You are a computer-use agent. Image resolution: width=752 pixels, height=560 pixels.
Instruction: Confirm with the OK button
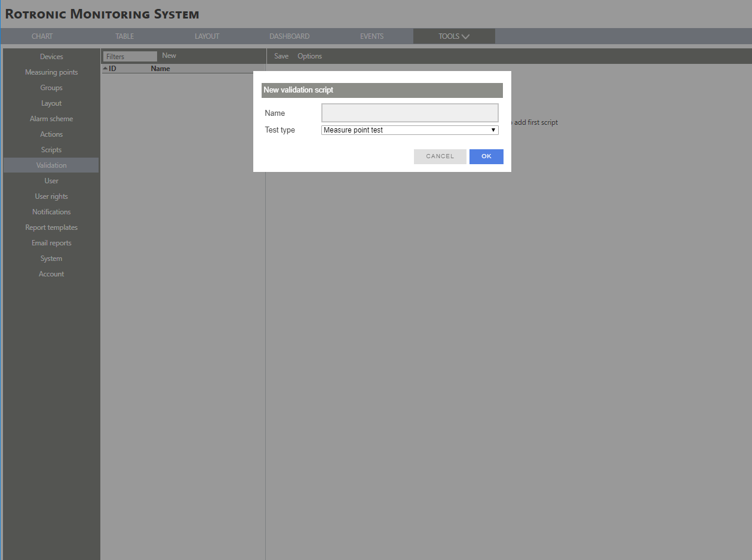[486, 156]
